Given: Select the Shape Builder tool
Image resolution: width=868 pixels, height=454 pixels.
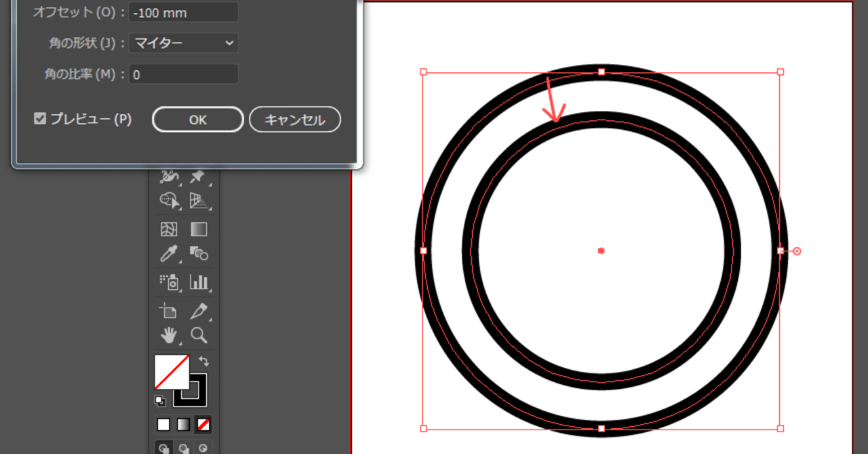Looking at the screenshot, I should [x=169, y=200].
